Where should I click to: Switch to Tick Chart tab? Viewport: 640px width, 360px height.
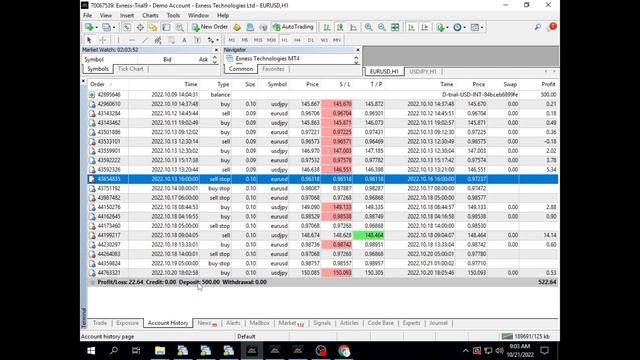tap(131, 69)
